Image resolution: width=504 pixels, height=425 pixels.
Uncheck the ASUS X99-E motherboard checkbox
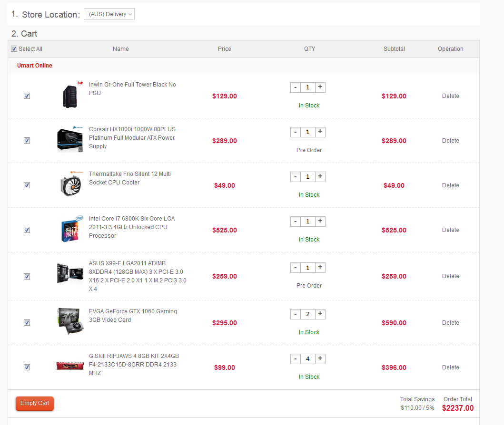pos(27,276)
